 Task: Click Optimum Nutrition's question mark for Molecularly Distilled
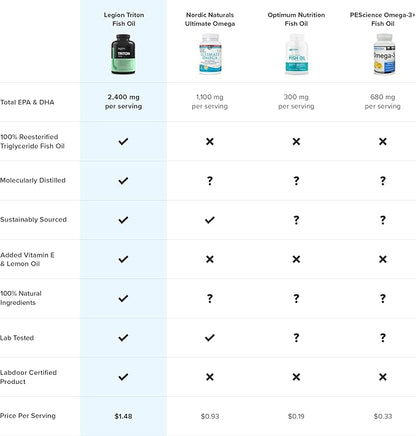[x=296, y=181]
